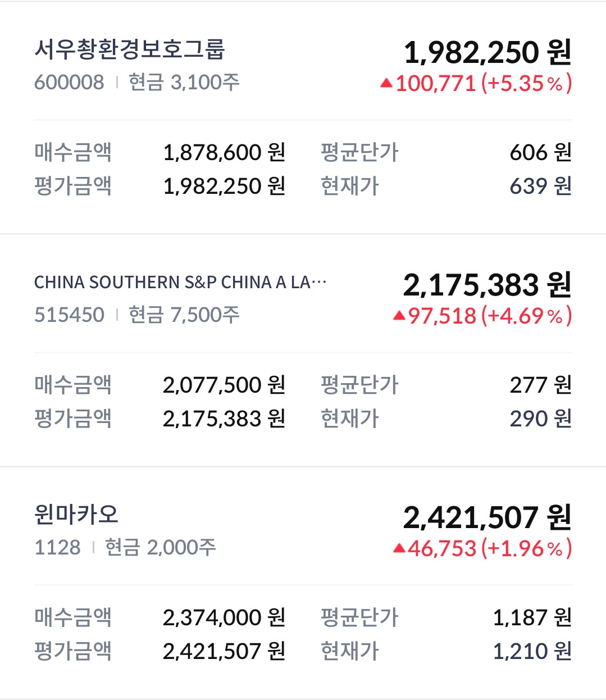The image size is (606, 700).
Task: Click the 평균단가 606 원 value
Action: (540, 152)
